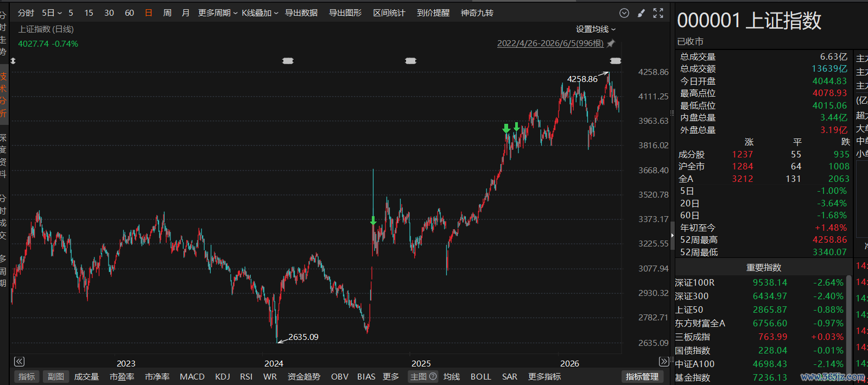
Task: Toggle 市盈率 sub-chart indicator
Action: point(122,377)
